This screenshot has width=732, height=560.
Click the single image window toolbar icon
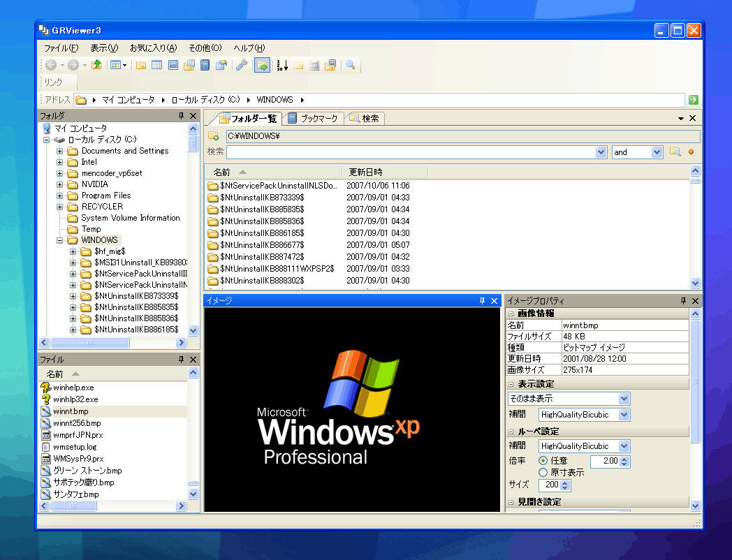coord(173,66)
